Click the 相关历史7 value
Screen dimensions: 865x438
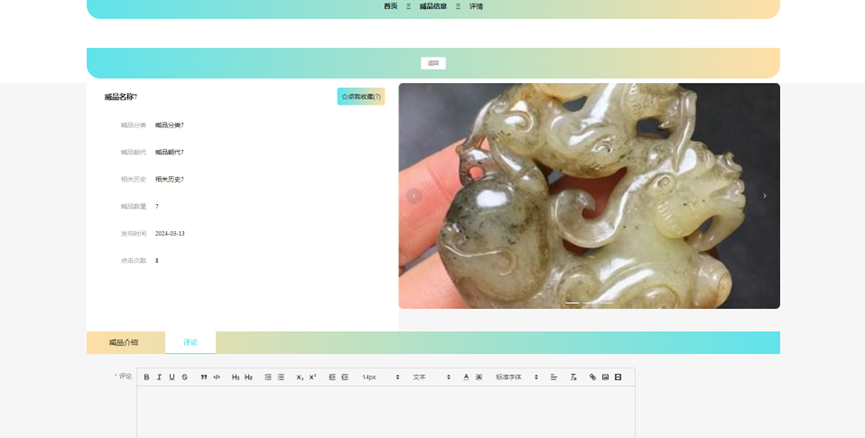tap(169, 179)
